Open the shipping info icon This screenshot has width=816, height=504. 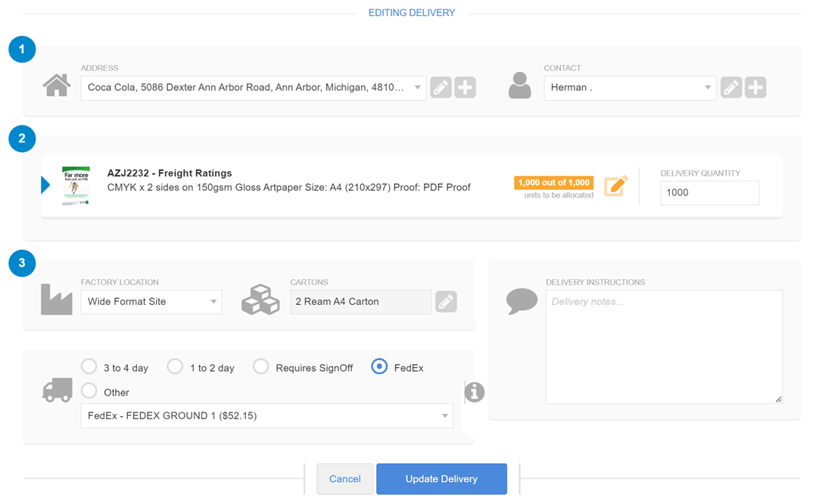tap(475, 392)
